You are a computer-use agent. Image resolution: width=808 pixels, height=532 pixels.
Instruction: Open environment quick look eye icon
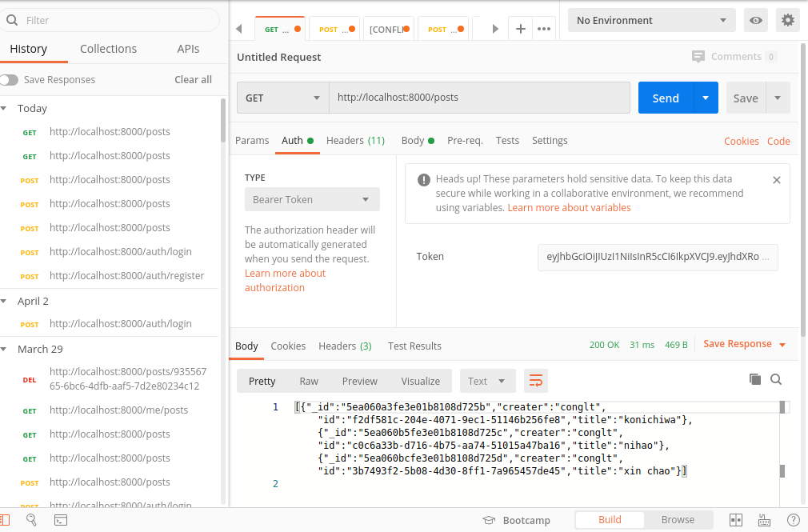point(754,21)
